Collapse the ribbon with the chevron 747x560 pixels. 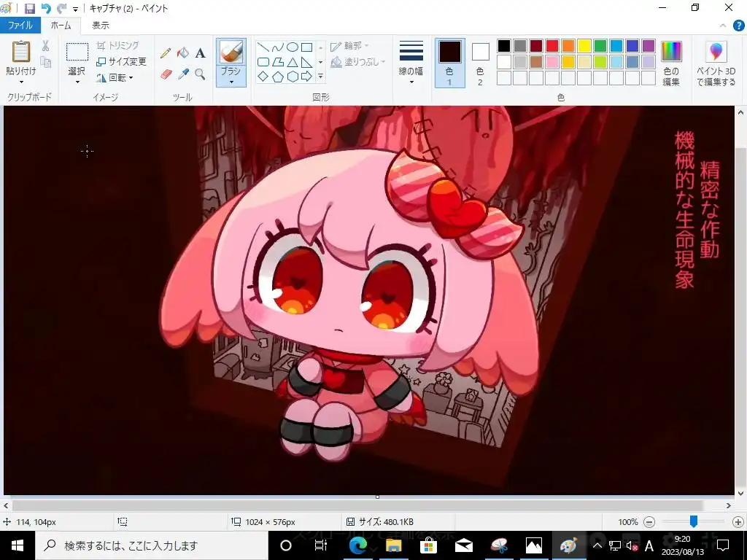(723, 26)
